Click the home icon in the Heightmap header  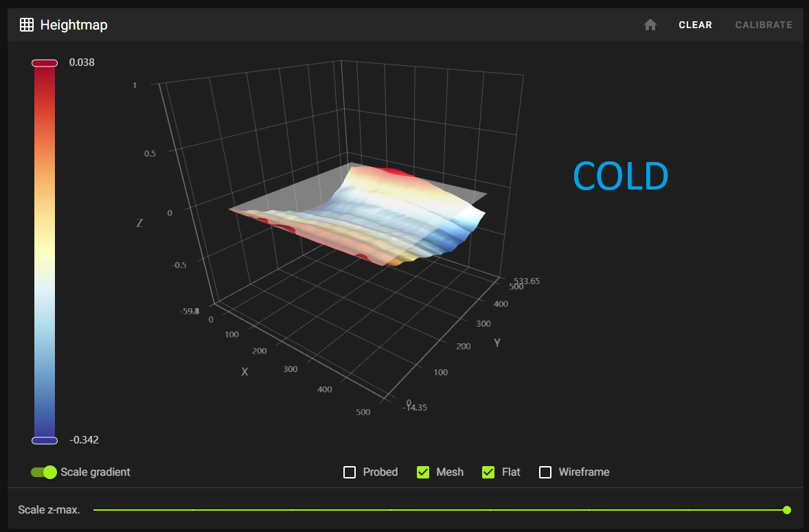[x=650, y=25]
